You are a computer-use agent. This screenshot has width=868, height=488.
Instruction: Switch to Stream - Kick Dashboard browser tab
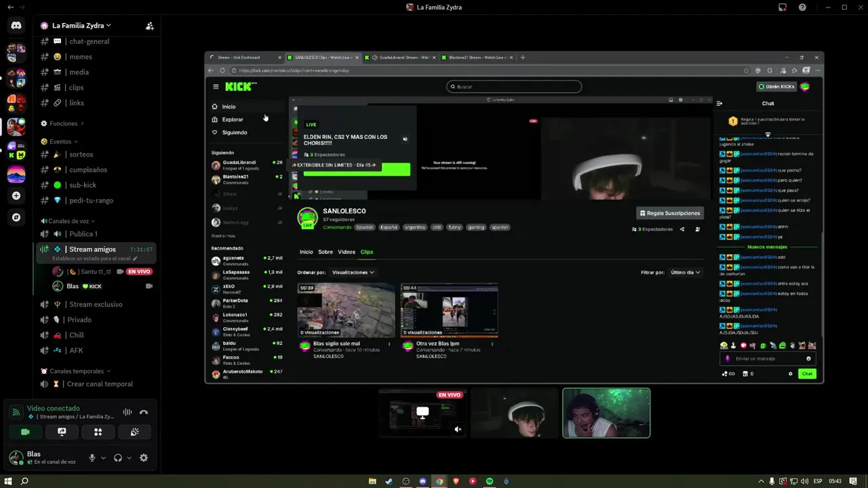coord(244,58)
